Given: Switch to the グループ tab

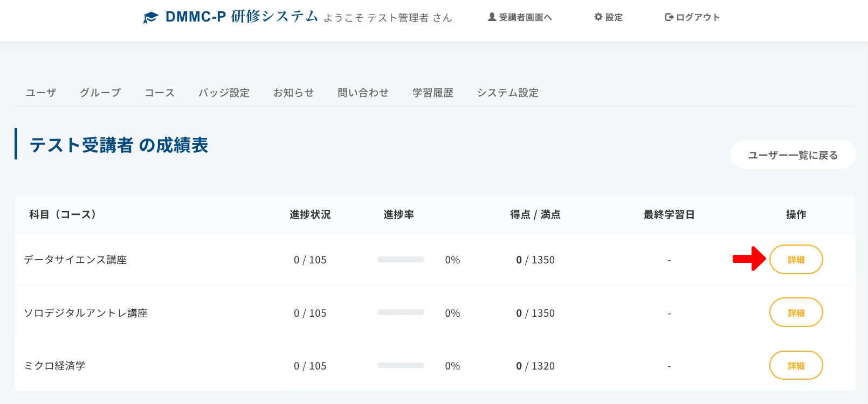Looking at the screenshot, I should pos(100,93).
